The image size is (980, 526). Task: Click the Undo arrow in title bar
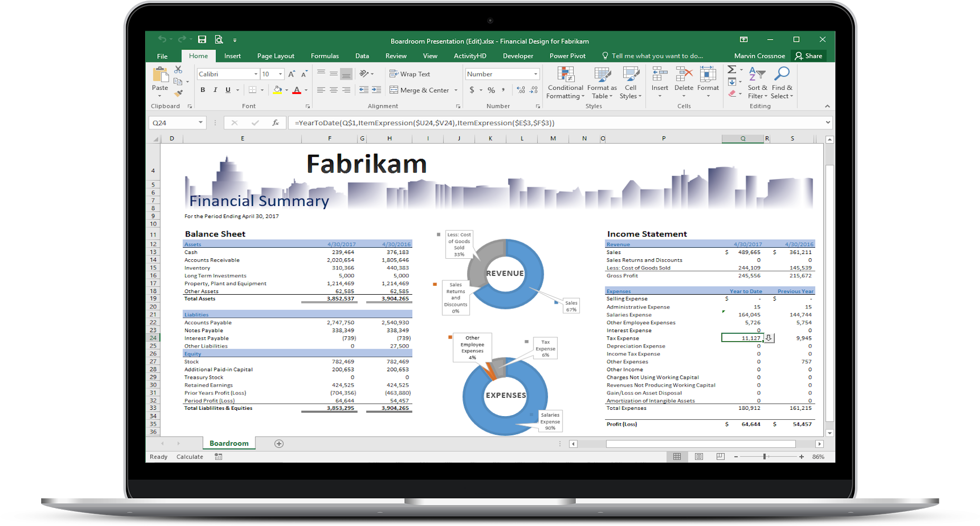(x=162, y=40)
